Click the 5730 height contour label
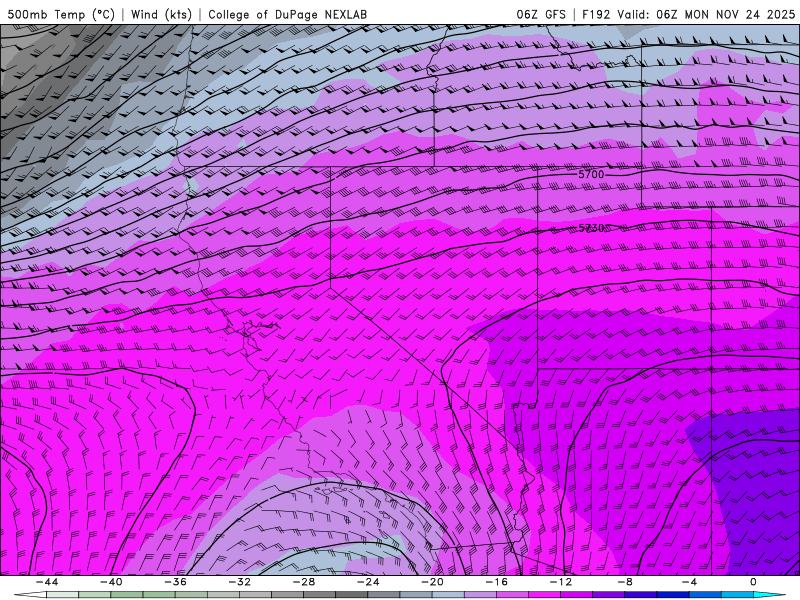Image resolution: width=800 pixels, height=600 pixels. click(x=591, y=228)
